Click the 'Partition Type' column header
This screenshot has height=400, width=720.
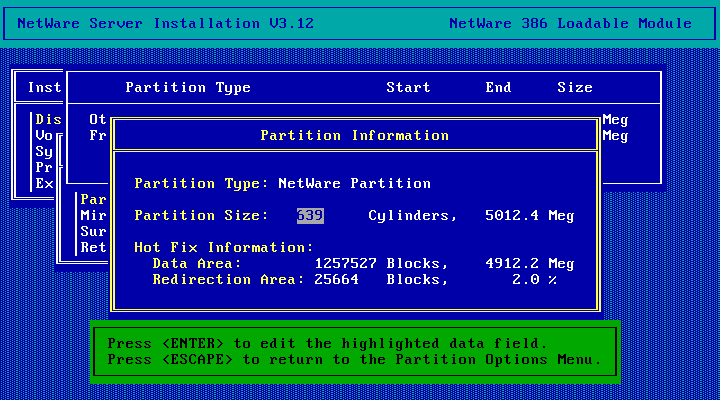188,88
